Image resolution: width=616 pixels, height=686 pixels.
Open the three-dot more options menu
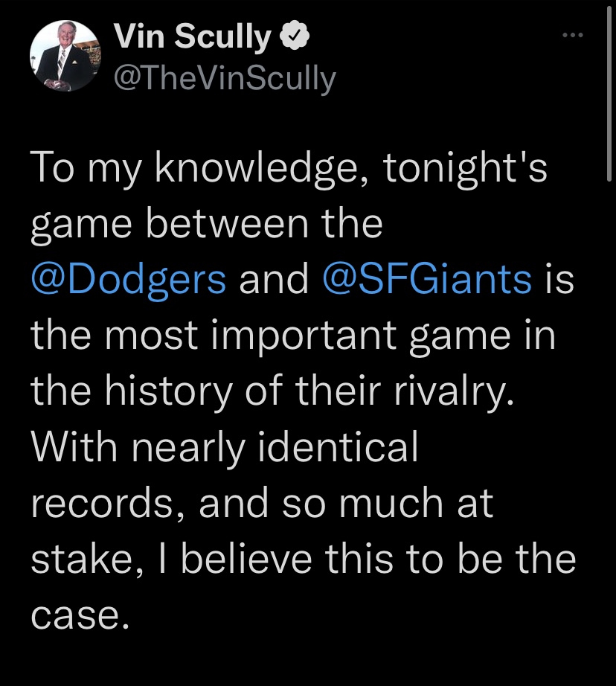point(573,35)
